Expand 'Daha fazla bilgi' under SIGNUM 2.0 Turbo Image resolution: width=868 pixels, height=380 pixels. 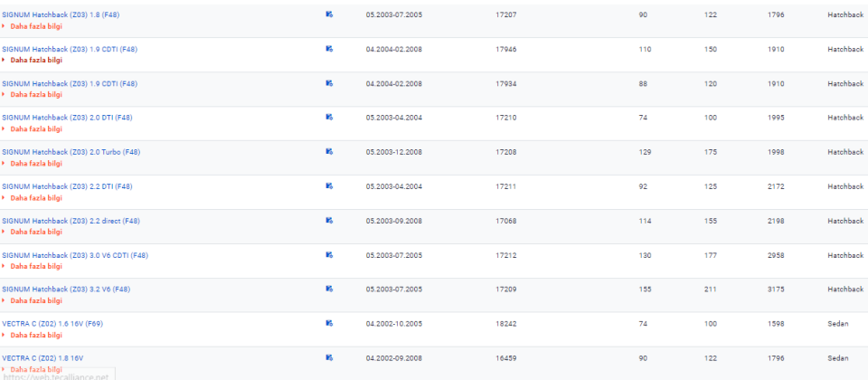point(36,164)
